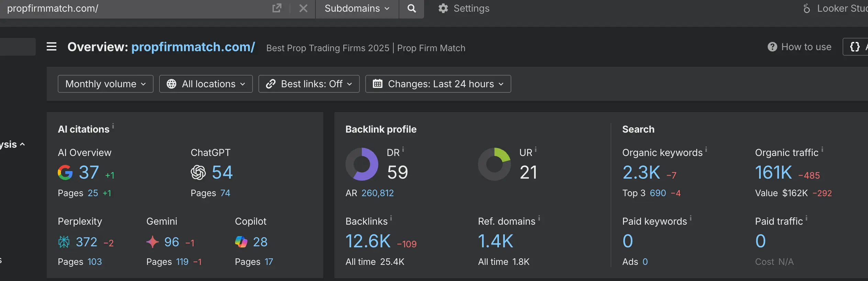Open Top 3 keywords value 690
The image size is (868, 281).
(x=658, y=193)
